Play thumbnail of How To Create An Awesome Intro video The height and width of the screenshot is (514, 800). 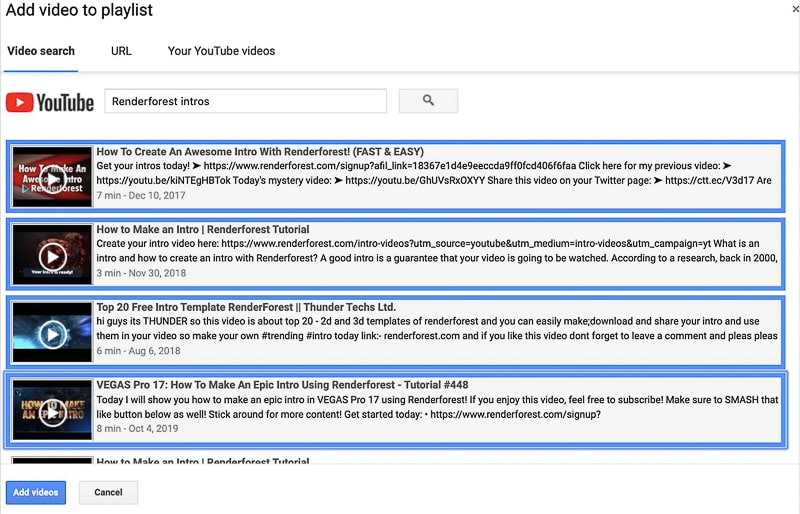pyautogui.click(x=53, y=177)
